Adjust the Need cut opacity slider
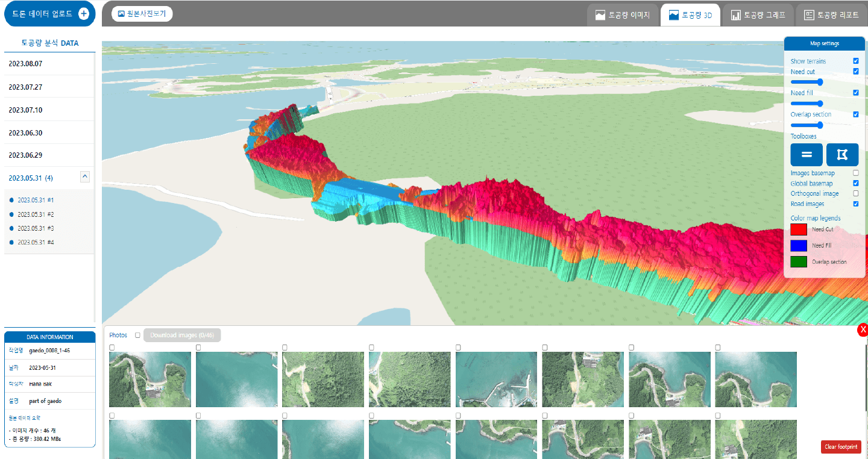Screen dimensions: 868x459 pos(820,82)
